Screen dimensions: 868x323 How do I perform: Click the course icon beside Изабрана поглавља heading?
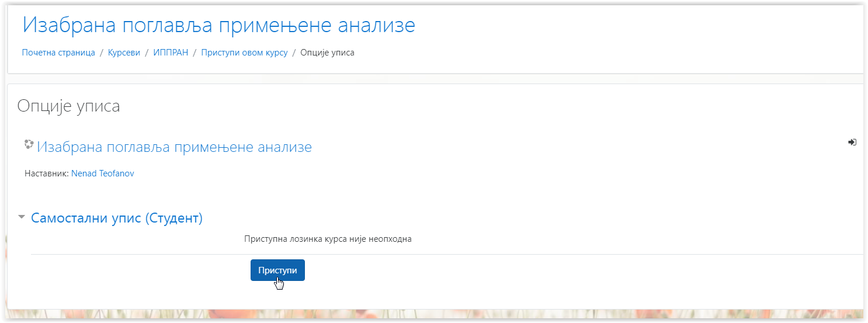(29, 144)
